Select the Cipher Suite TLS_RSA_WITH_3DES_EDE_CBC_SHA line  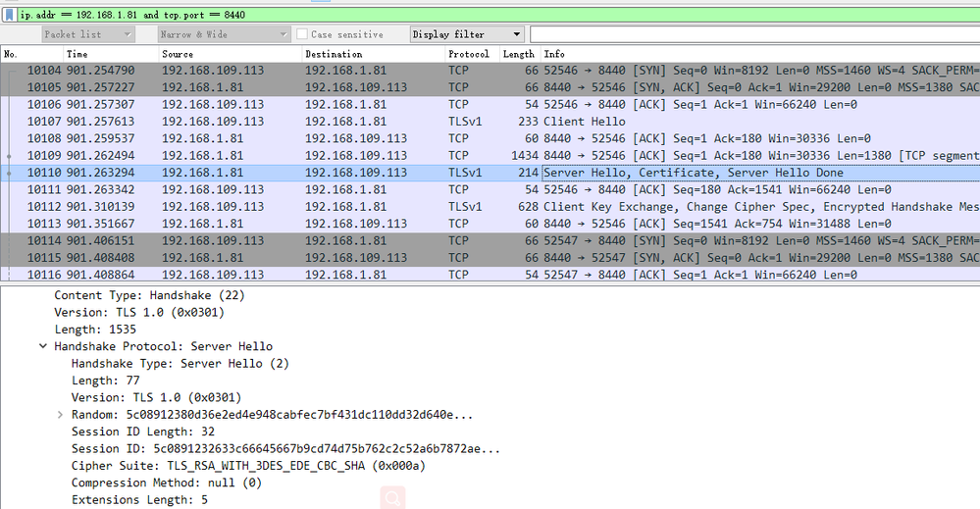248,466
